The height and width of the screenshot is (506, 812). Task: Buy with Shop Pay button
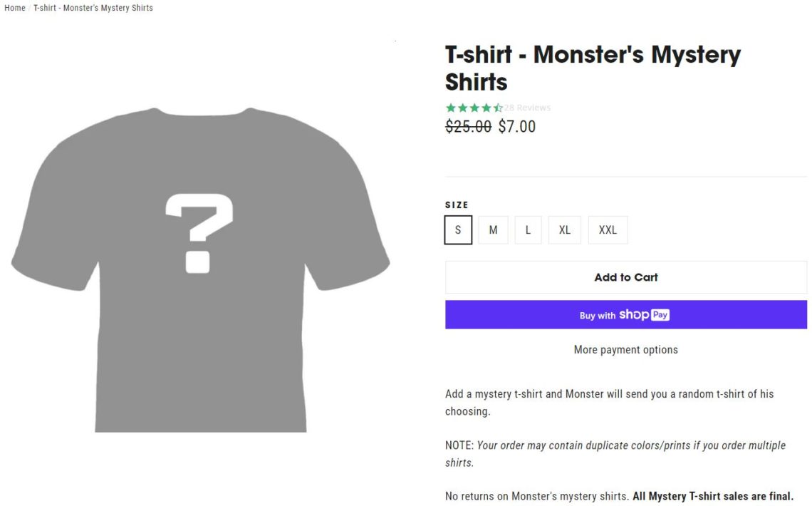(625, 315)
